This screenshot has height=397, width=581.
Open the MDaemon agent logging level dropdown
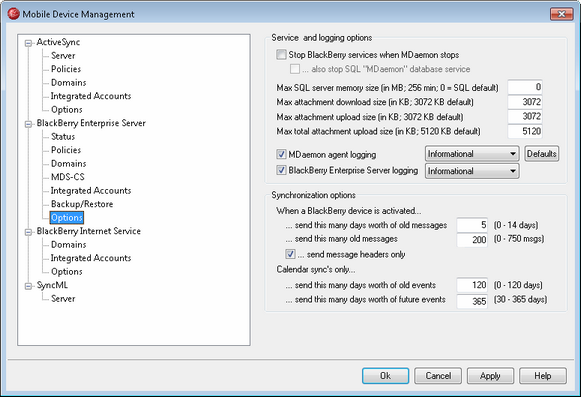tap(472, 154)
